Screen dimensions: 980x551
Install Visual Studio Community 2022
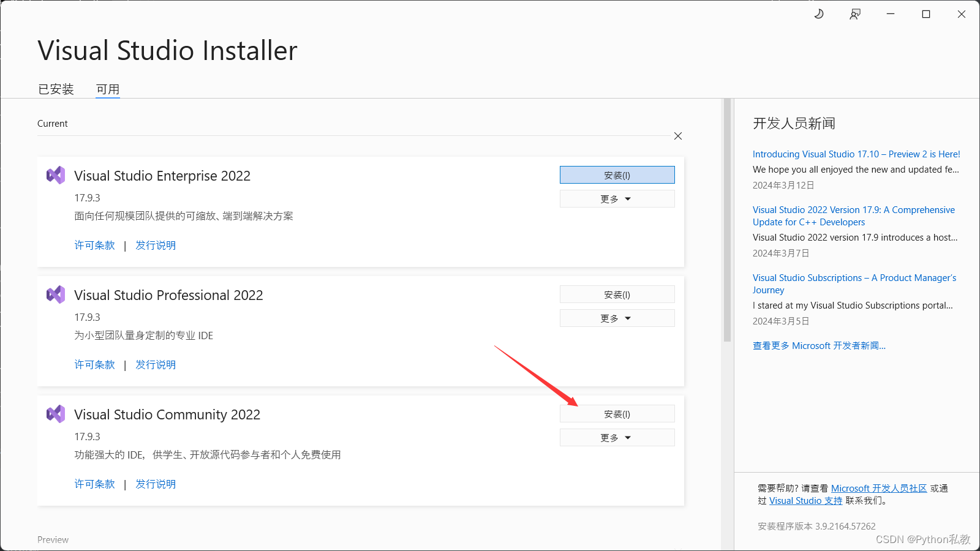[617, 414]
